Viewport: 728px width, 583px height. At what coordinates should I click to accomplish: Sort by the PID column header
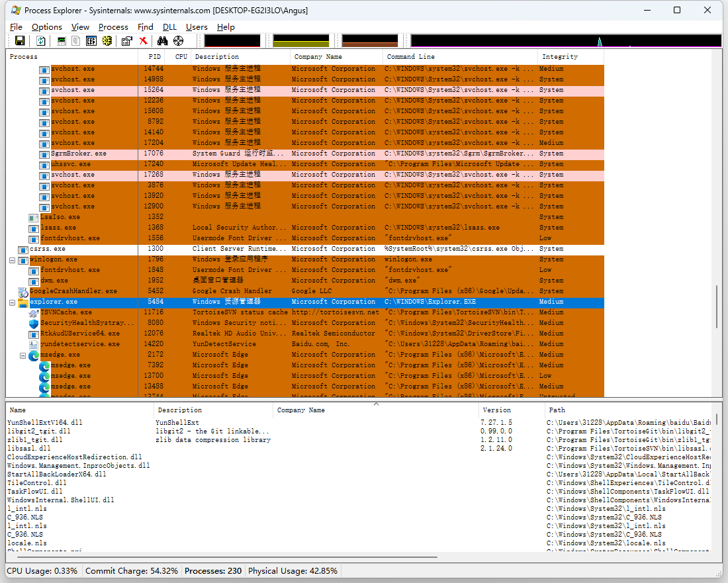(x=152, y=57)
